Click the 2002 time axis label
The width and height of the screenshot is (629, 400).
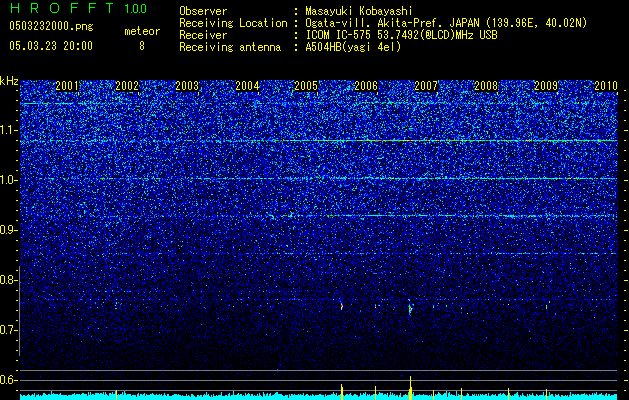127,85
